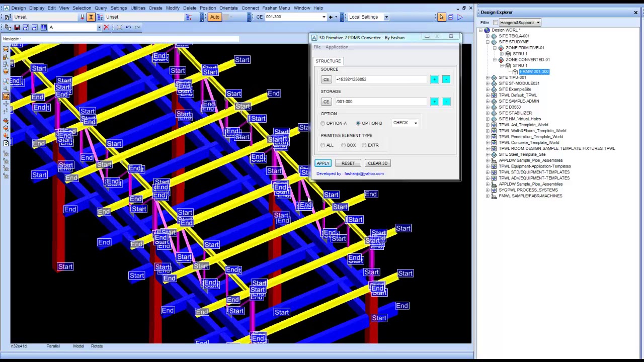Click the Parallel status bar entry

(53, 346)
